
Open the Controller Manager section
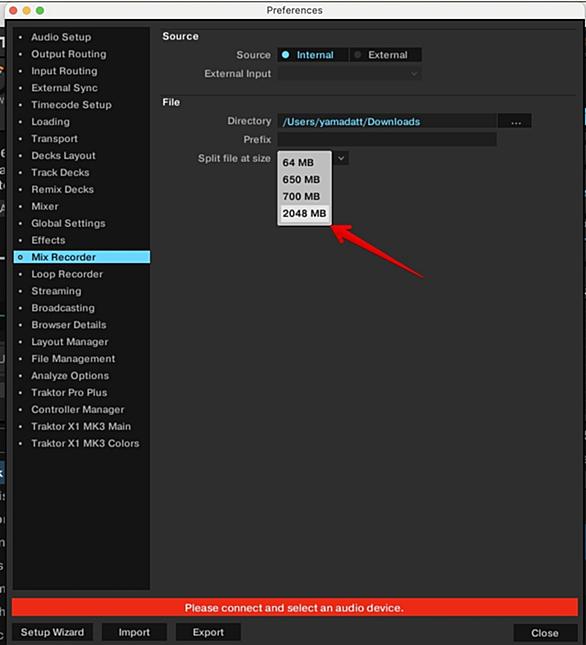[x=77, y=410]
